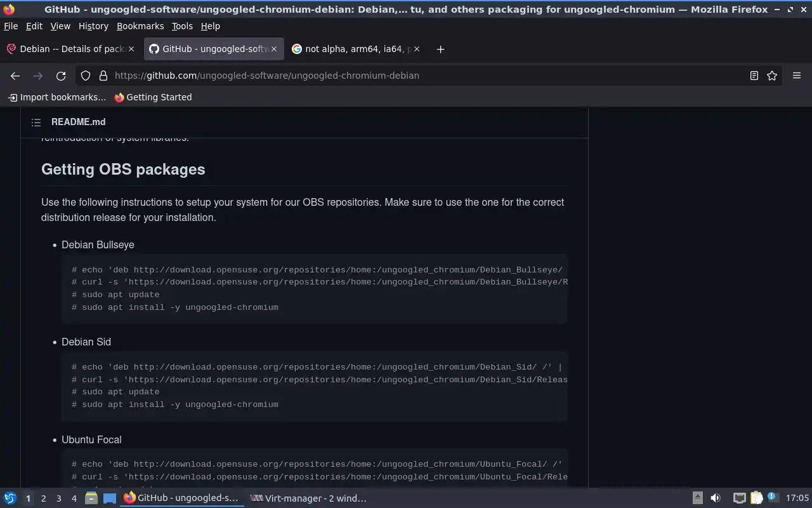The width and height of the screenshot is (812, 508).
Task: Click the forward navigation arrow
Action: [x=38, y=76]
